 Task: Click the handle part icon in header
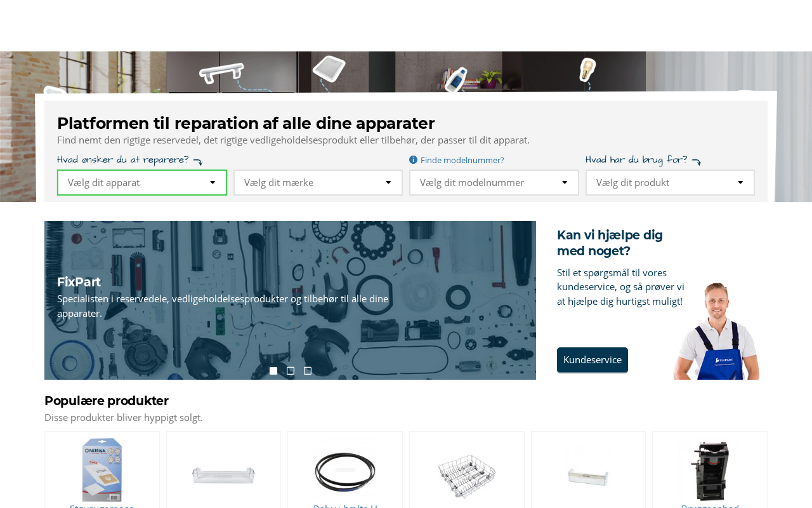point(221,72)
